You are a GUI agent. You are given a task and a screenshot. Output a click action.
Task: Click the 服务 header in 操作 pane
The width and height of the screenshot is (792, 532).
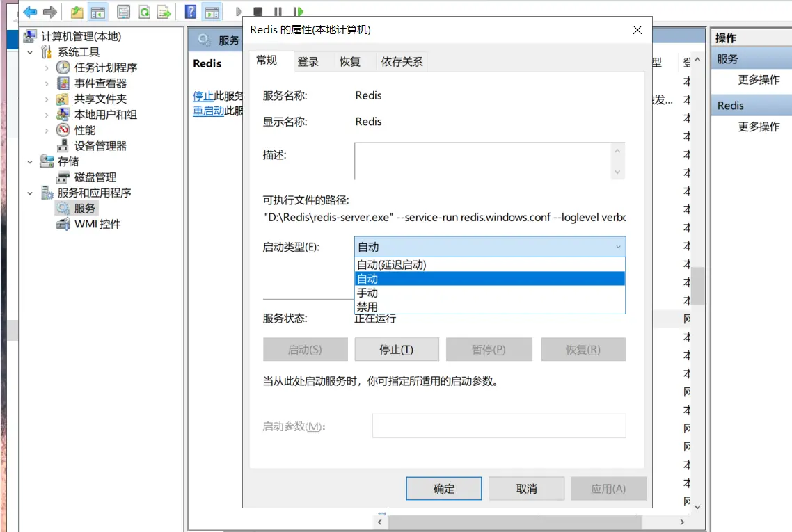pyautogui.click(x=752, y=59)
